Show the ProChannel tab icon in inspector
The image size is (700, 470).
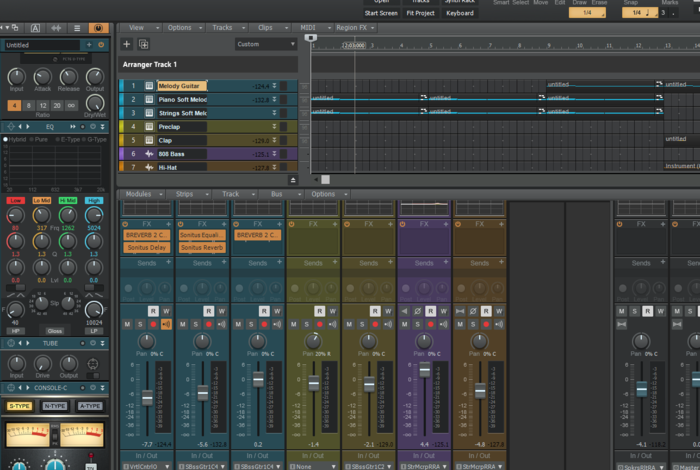[x=98, y=28]
